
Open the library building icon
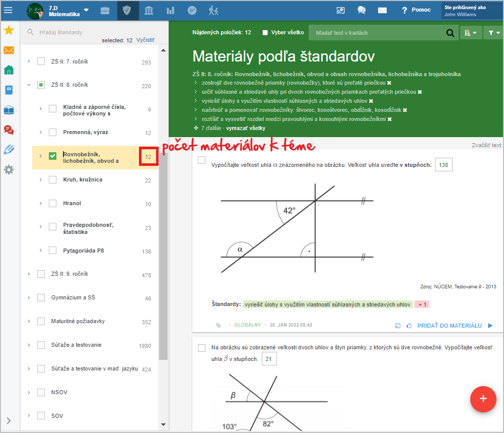click(x=149, y=11)
